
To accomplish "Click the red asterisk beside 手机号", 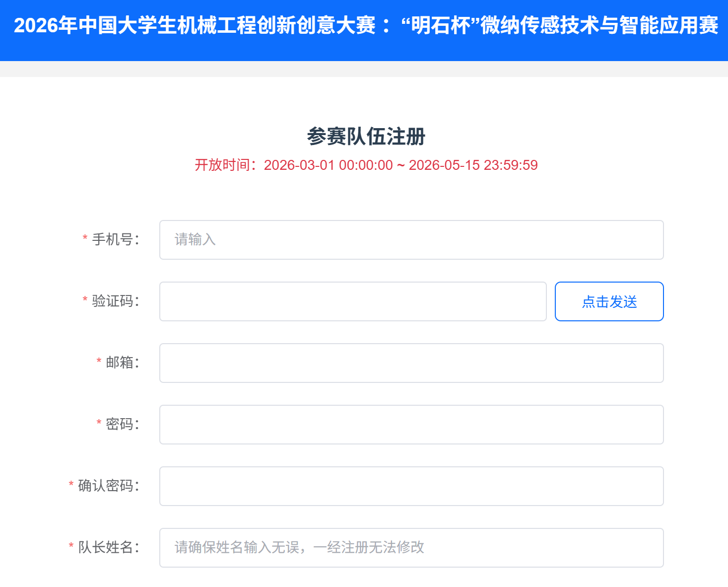I will 85,239.
